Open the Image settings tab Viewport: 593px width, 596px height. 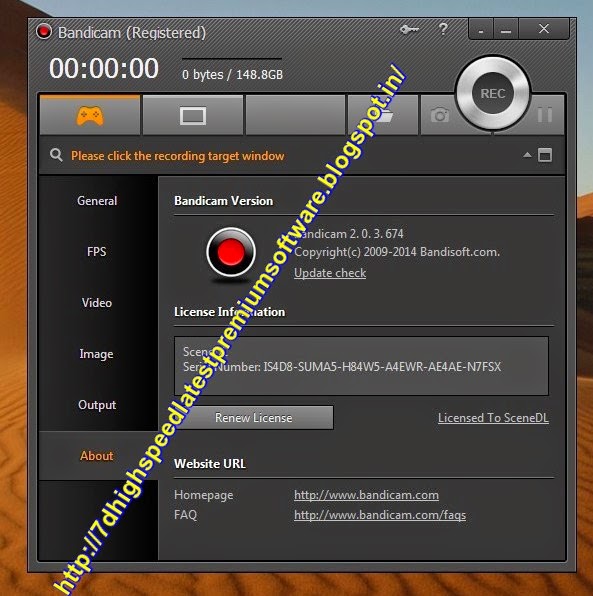[97, 354]
